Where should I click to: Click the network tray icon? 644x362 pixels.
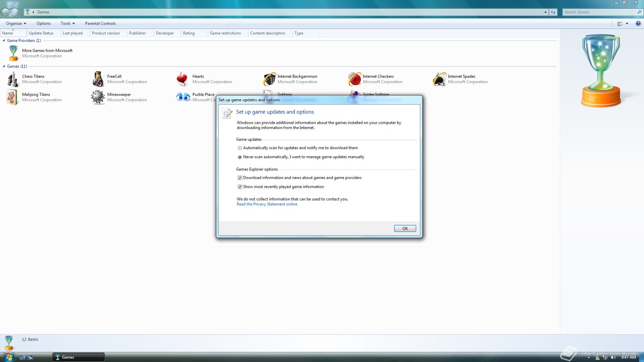[605, 357]
